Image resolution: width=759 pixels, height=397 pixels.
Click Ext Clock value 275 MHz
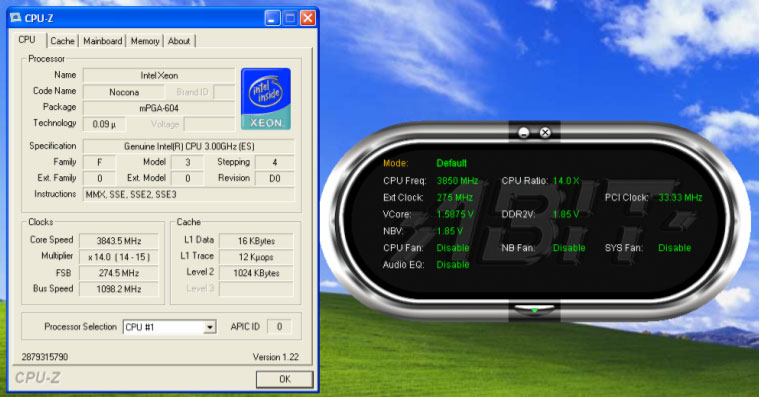(454, 198)
